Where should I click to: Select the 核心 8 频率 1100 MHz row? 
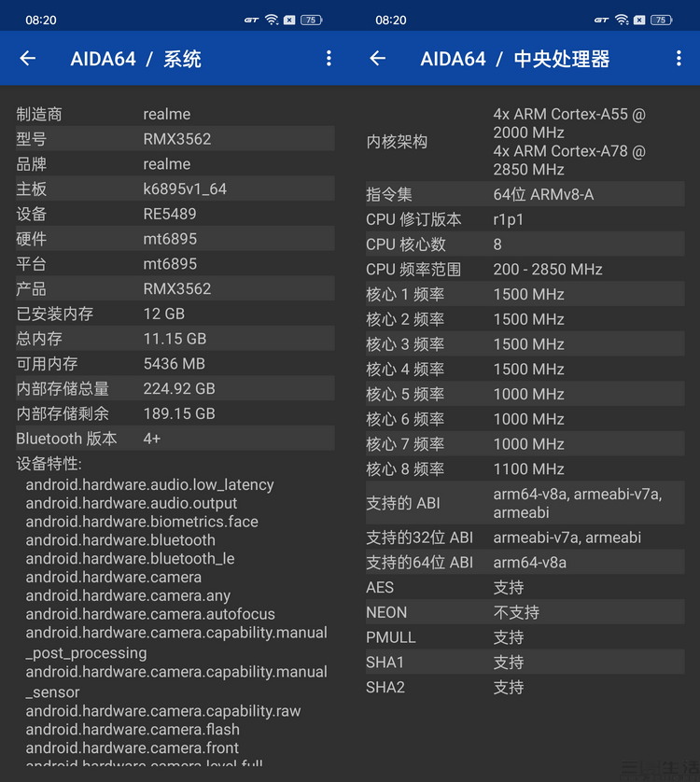tap(525, 468)
